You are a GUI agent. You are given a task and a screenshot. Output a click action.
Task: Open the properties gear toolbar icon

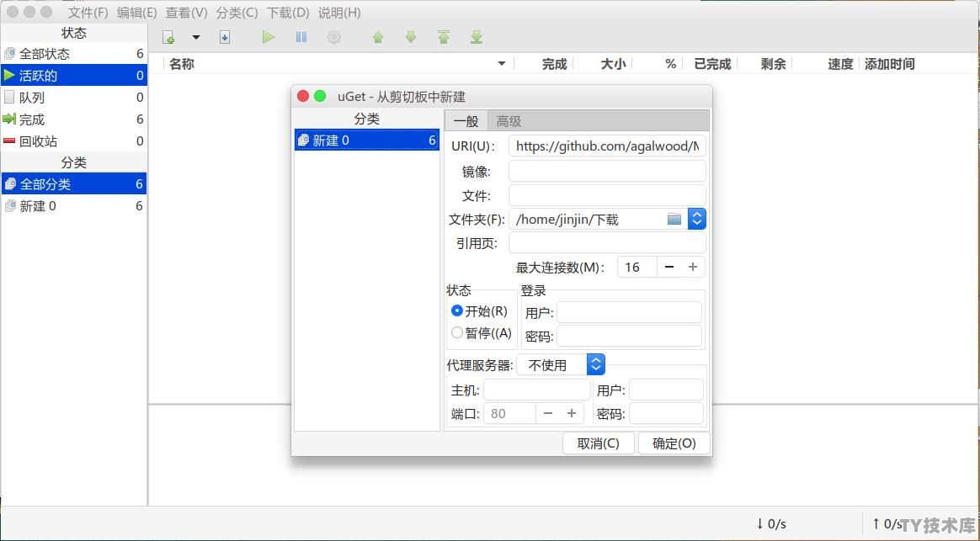[x=334, y=38]
